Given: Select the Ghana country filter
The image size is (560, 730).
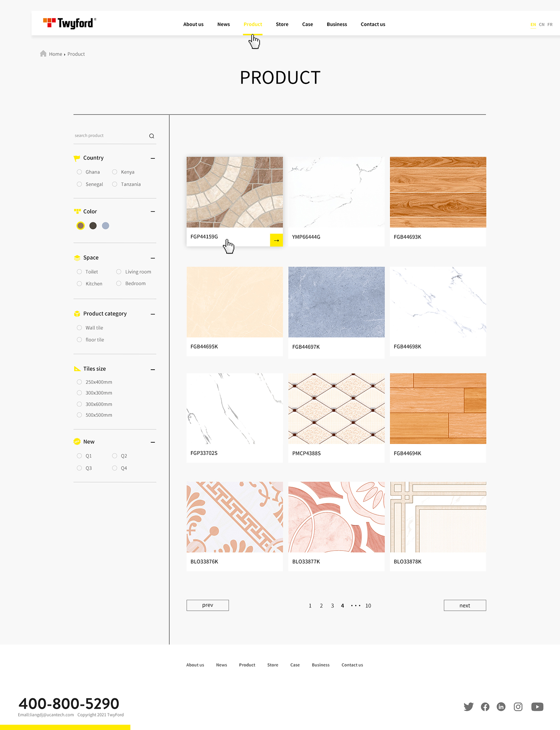Looking at the screenshot, I should [x=79, y=172].
